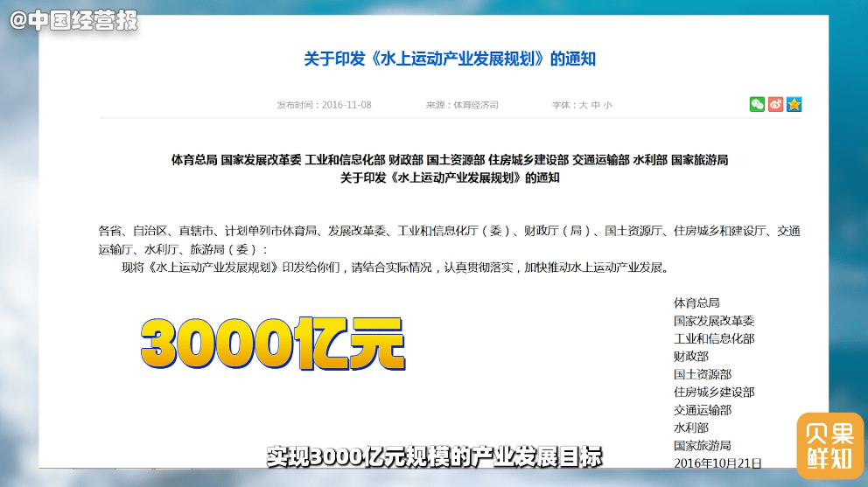This screenshot has height=487, width=868.
Task: Set font size to 小 (small)
Action: pos(607,105)
